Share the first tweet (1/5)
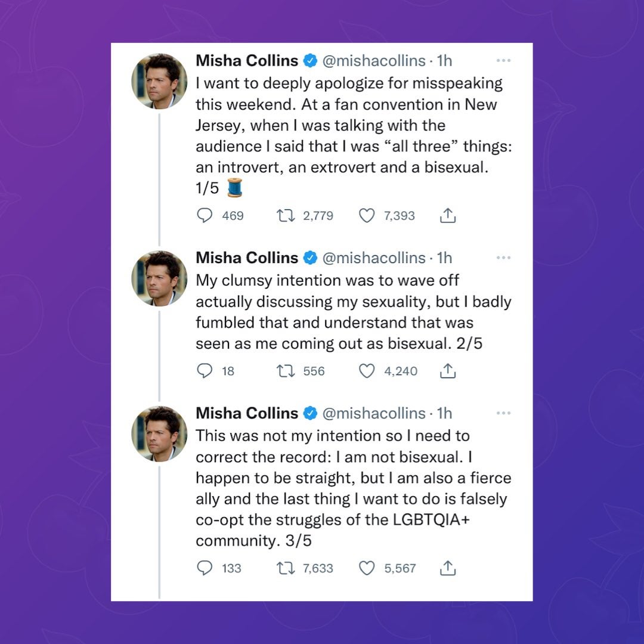Image resolution: width=644 pixels, height=644 pixels. point(447,216)
